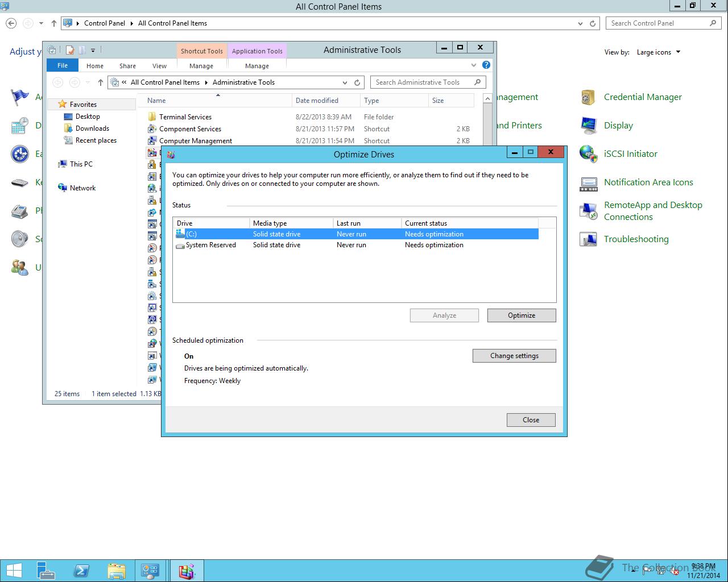The width and height of the screenshot is (728, 582).
Task: Open the File tab in Administrative Tools
Action: click(63, 65)
